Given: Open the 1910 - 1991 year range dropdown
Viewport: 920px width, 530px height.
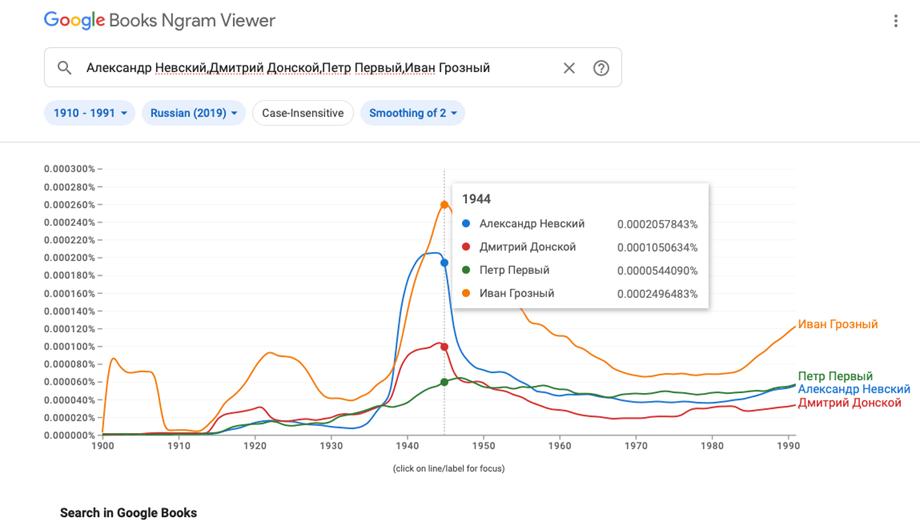Looking at the screenshot, I should 90,113.
